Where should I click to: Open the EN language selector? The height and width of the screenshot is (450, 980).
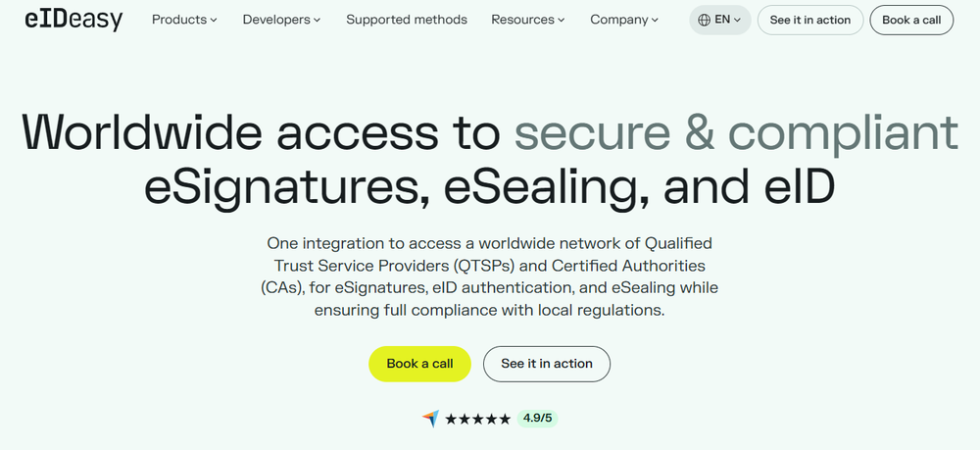pyautogui.click(x=720, y=20)
